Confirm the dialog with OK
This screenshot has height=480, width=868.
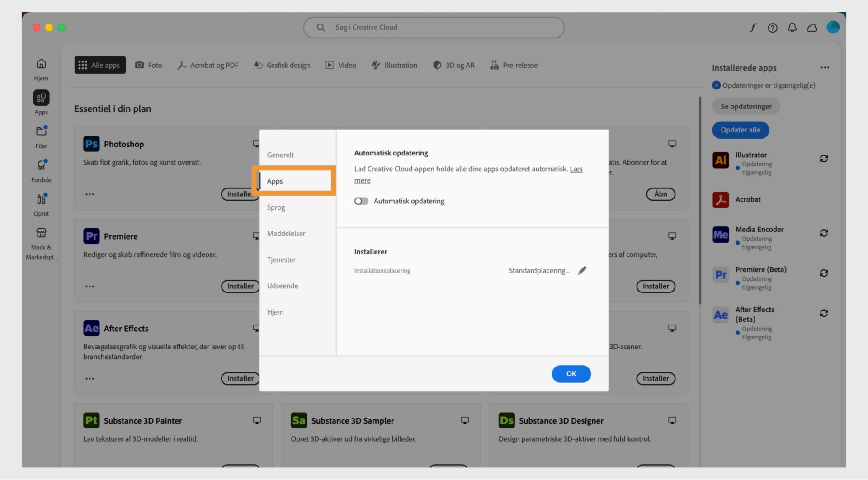coord(571,374)
